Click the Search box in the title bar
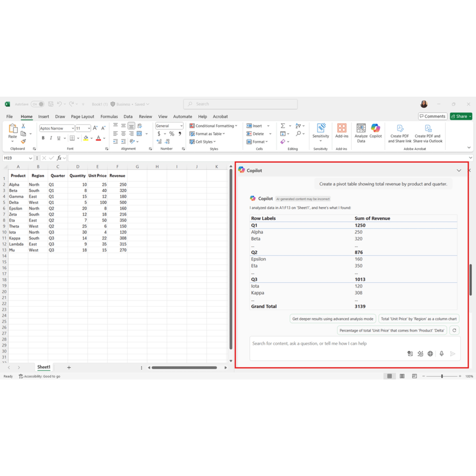 click(x=240, y=104)
